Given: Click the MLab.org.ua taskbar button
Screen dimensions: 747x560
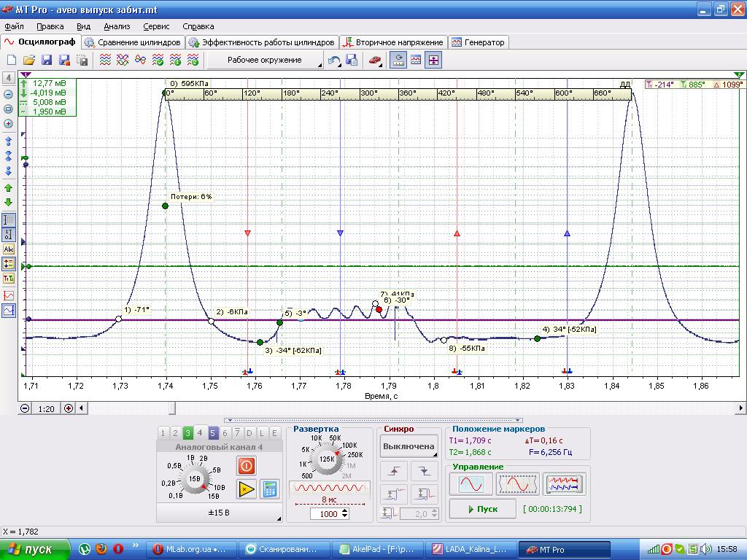Looking at the screenshot, I should click(x=190, y=549).
